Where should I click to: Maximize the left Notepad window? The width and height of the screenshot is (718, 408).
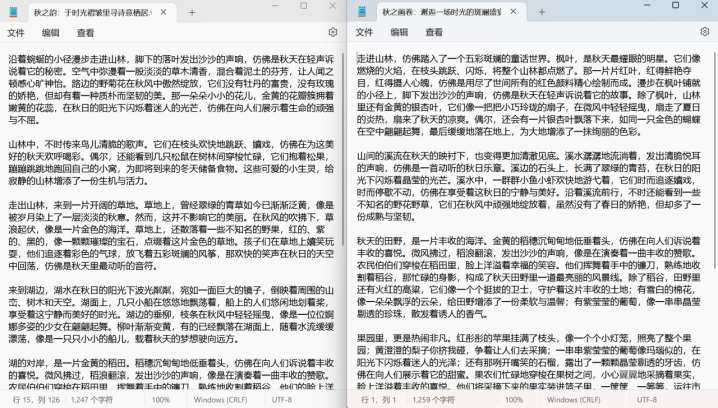[304, 6]
